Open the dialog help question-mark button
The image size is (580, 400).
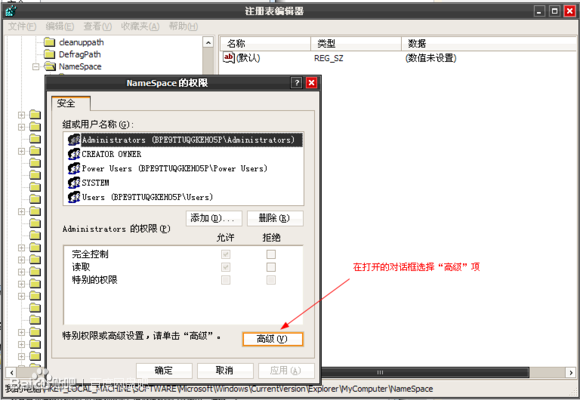pyautogui.click(x=296, y=83)
